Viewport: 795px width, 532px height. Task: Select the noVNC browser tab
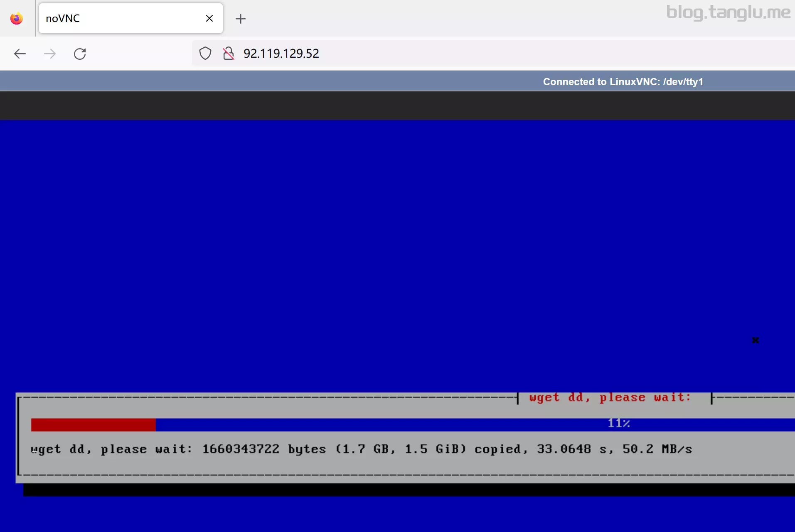coord(121,19)
